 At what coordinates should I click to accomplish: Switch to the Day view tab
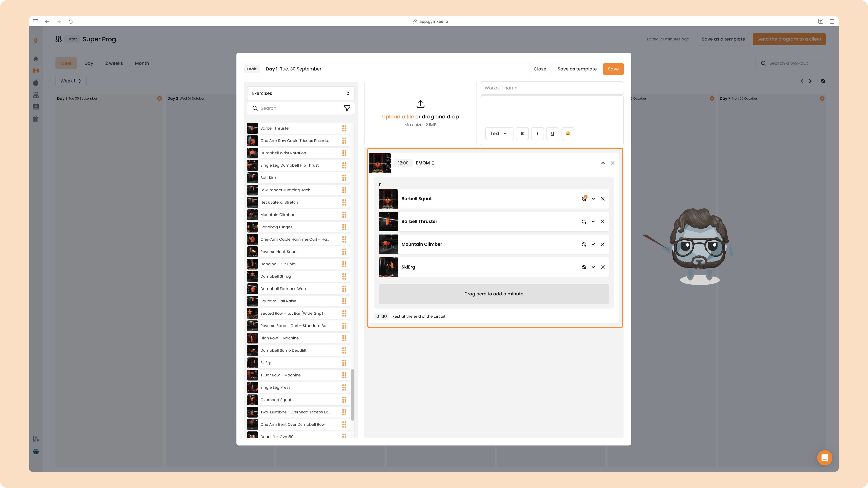coord(89,63)
